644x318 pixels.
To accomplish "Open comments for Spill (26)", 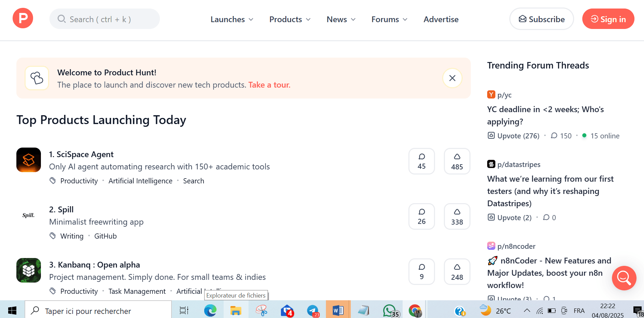I will click(422, 216).
